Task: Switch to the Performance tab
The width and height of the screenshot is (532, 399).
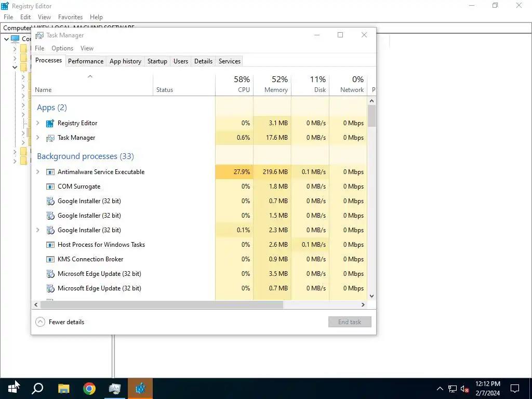Action: (x=86, y=61)
